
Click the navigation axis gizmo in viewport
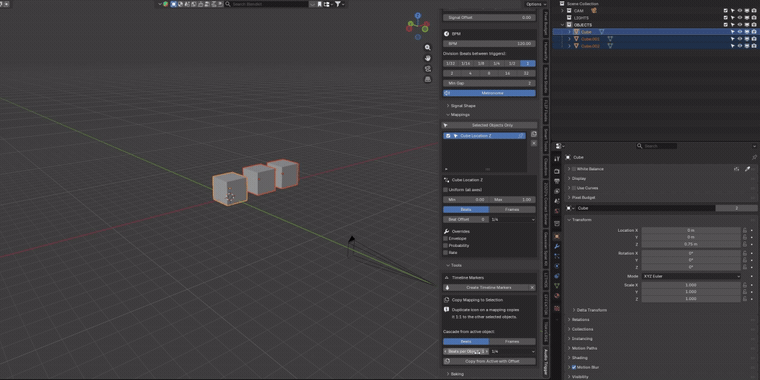[x=417, y=26]
